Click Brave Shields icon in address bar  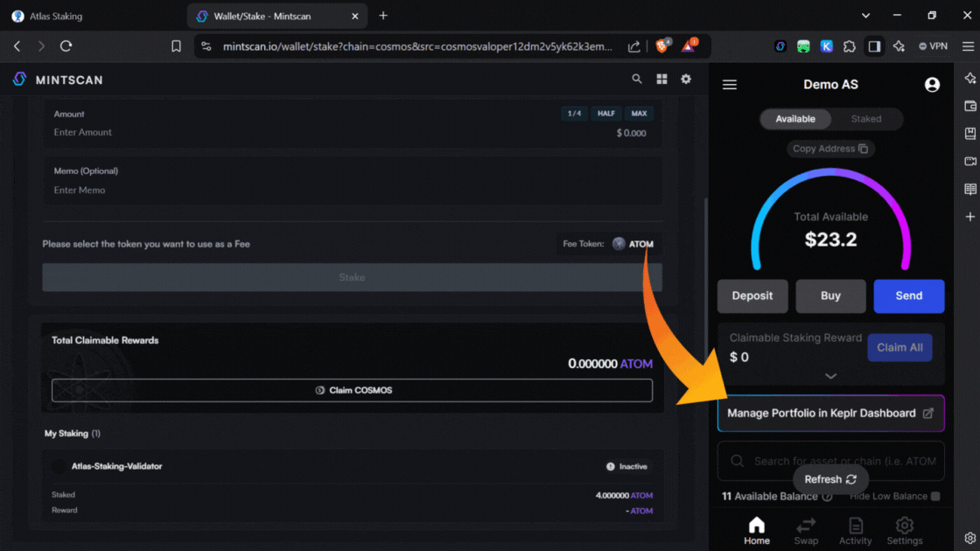tap(662, 46)
